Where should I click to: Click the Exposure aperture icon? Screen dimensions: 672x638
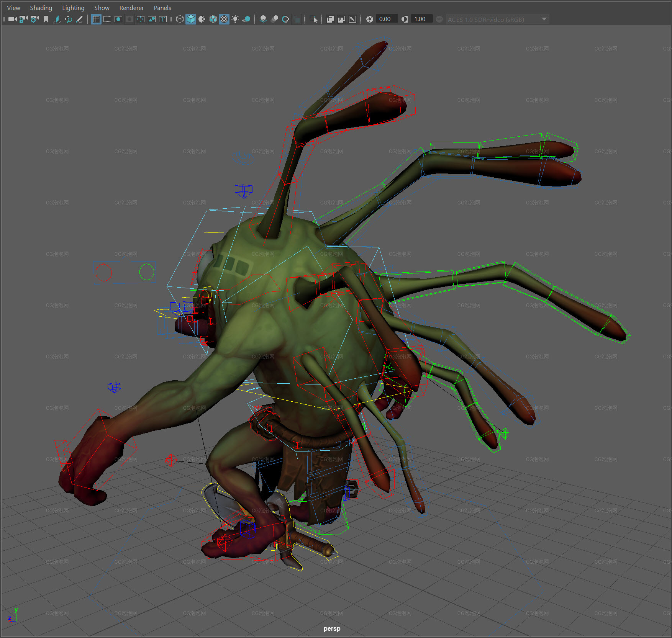(370, 19)
